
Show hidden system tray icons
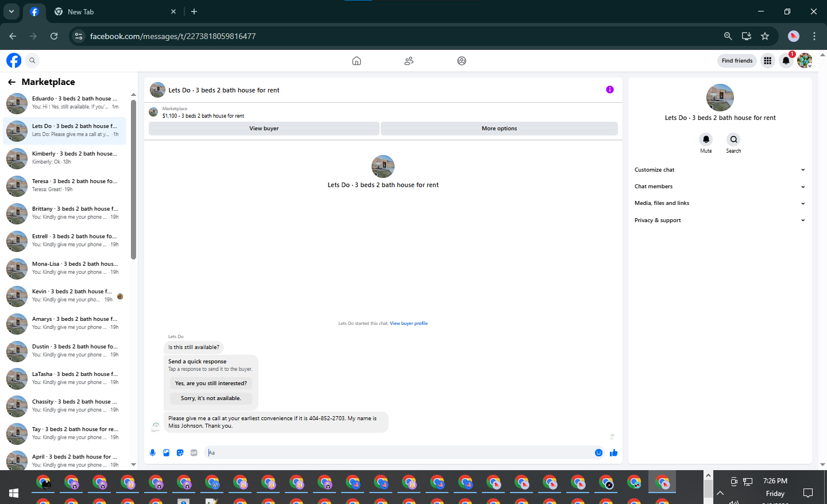(x=720, y=493)
